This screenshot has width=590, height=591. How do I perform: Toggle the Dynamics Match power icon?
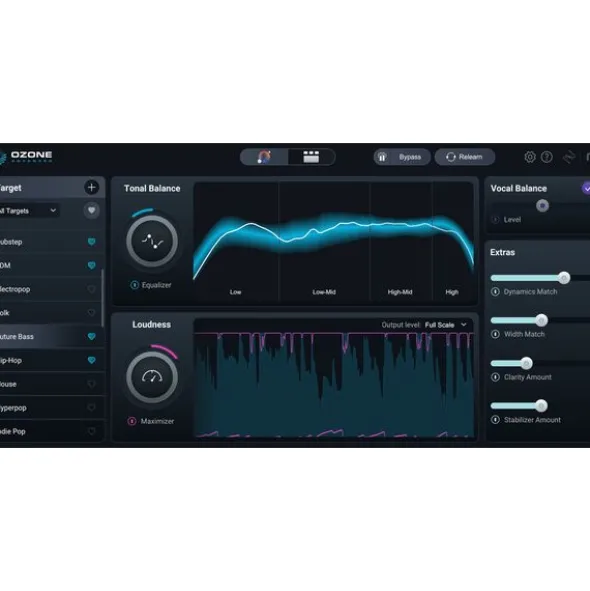[495, 291]
